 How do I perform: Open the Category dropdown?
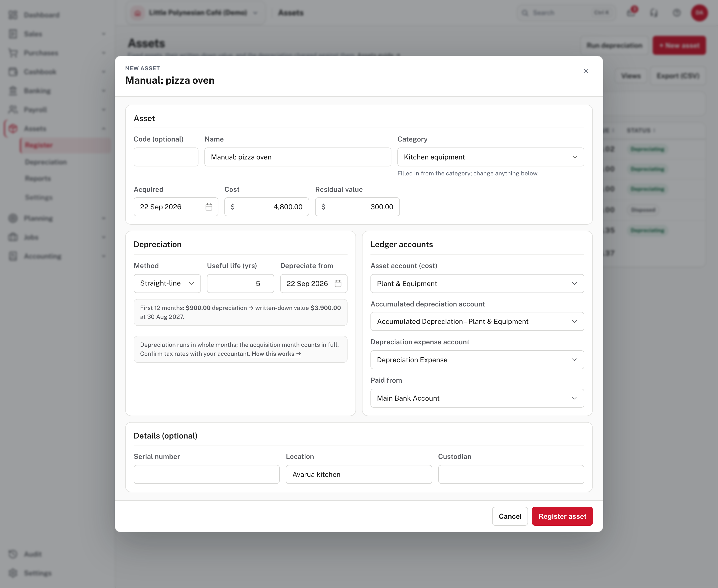pos(490,157)
